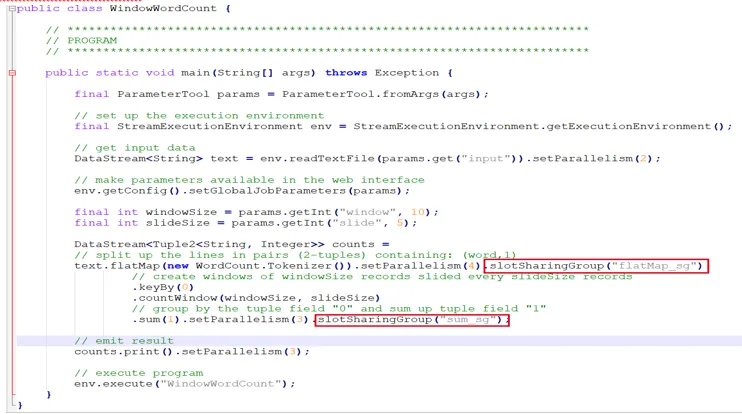Click env.readTextFile call
742x414 pixels.
pyautogui.click(x=318, y=159)
